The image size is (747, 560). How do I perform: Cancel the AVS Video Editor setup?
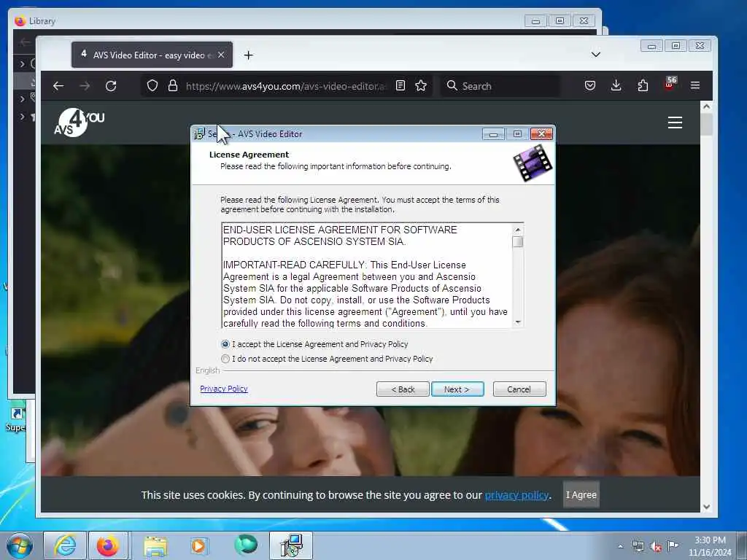(519, 389)
